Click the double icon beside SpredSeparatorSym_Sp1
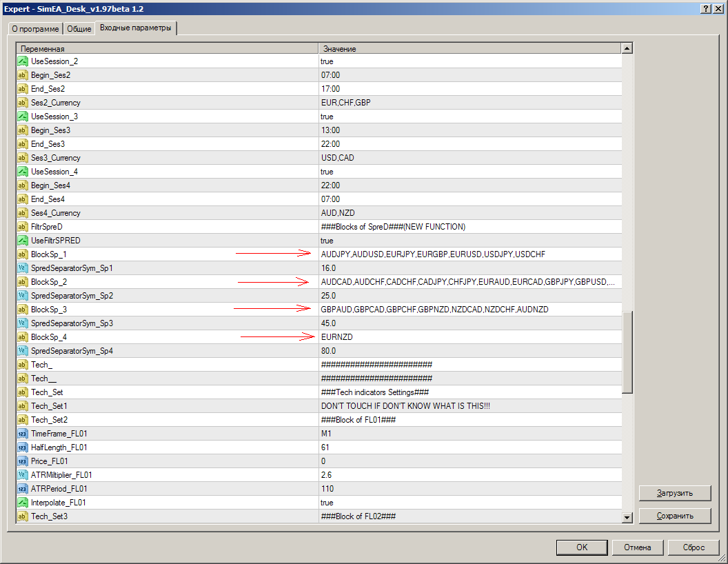 pyautogui.click(x=22, y=268)
